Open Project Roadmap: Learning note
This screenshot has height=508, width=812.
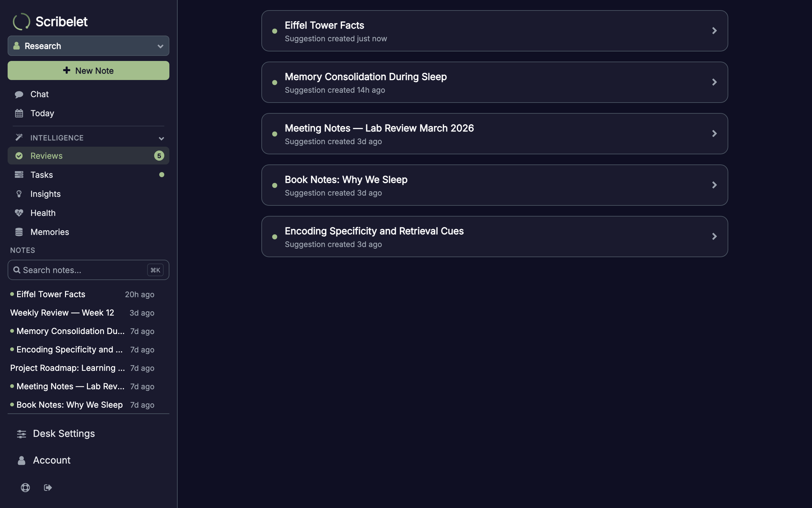click(x=82, y=368)
